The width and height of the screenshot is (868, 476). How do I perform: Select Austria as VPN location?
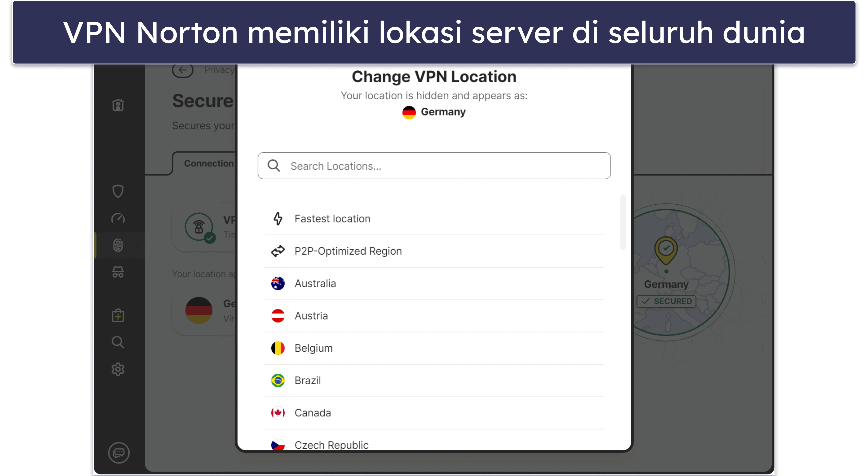pyautogui.click(x=434, y=316)
